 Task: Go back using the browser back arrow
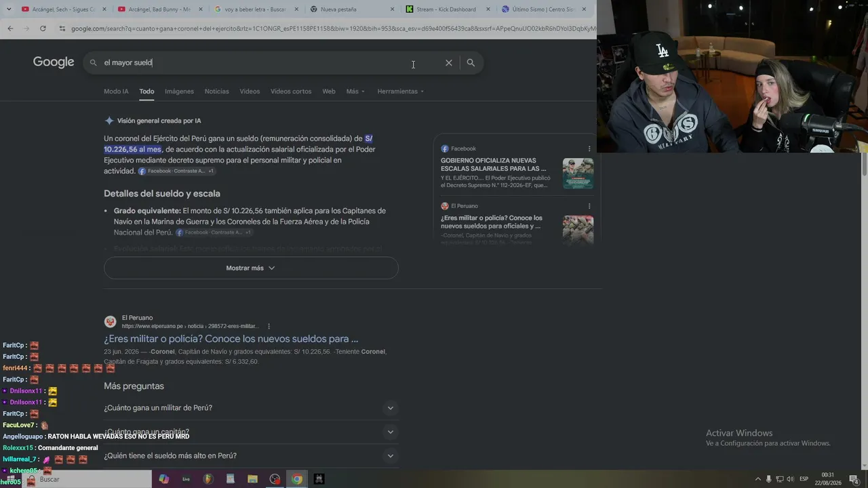10,28
